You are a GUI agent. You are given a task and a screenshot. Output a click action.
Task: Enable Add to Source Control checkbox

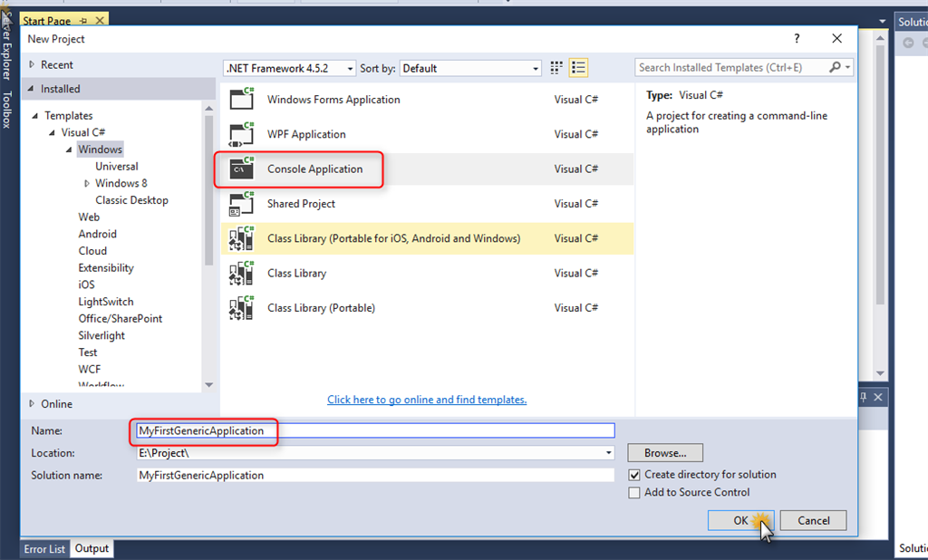[634, 493]
